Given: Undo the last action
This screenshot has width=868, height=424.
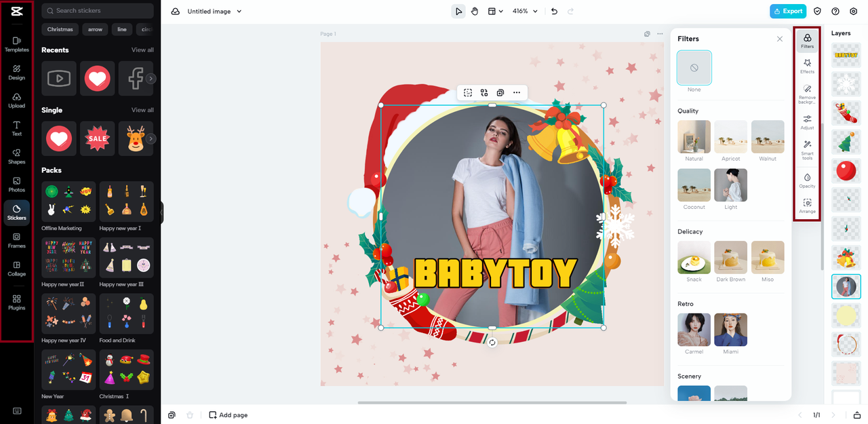Looking at the screenshot, I should coord(554,12).
